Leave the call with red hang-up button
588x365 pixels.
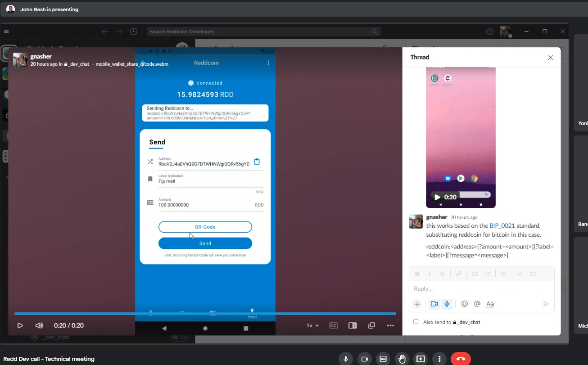[x=461, y=359]
